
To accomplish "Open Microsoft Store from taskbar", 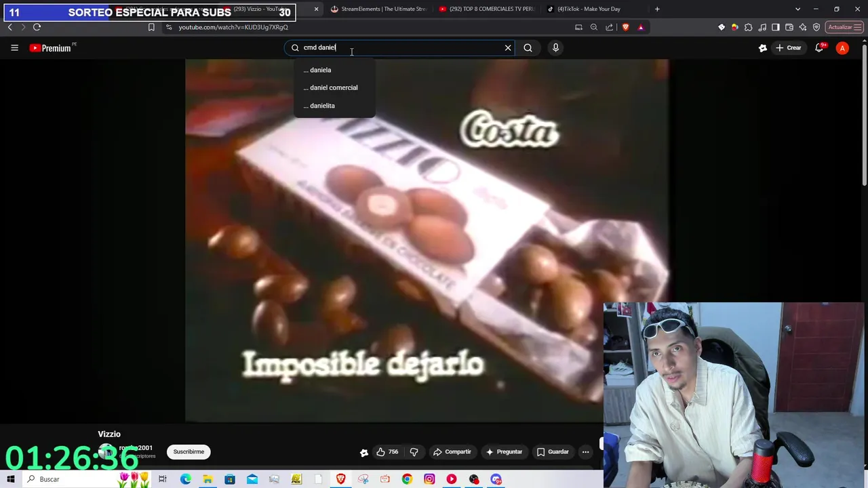I will point(230,479).
